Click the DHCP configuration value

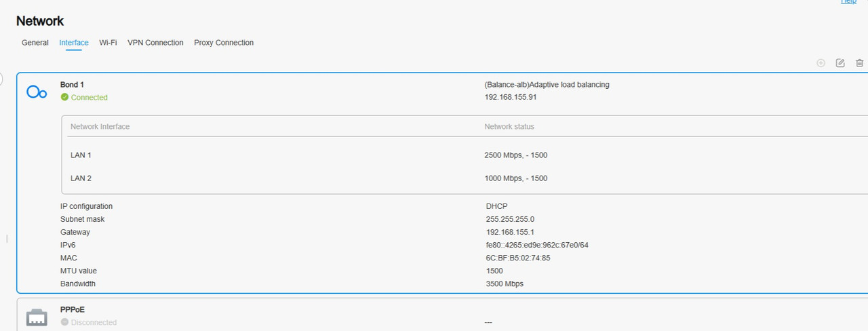point(497,206)
